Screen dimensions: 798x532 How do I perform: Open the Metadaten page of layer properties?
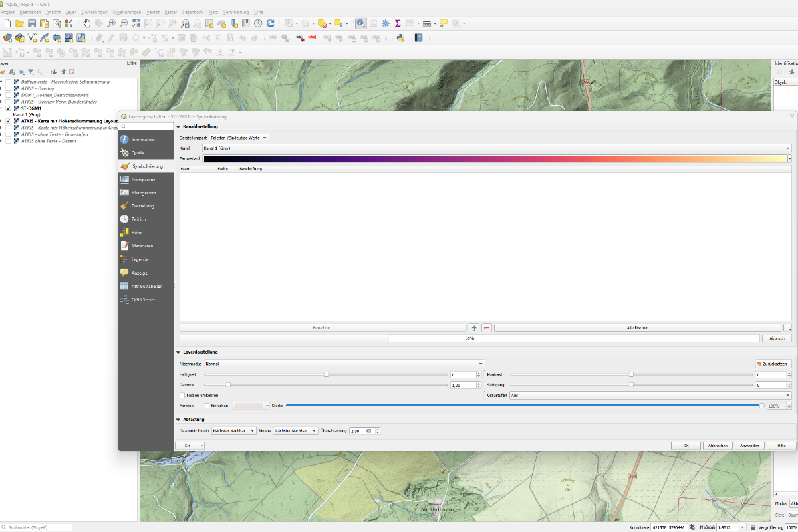(x=126, y=245)
